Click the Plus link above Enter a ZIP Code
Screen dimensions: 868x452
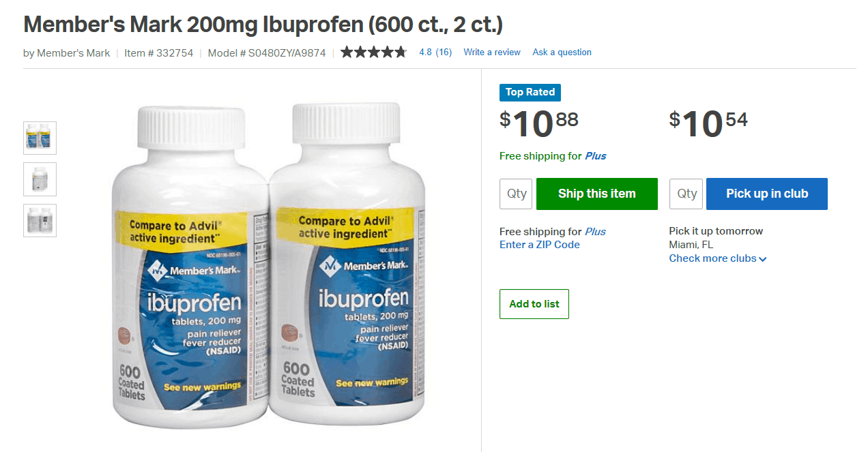tap(595, 231)
